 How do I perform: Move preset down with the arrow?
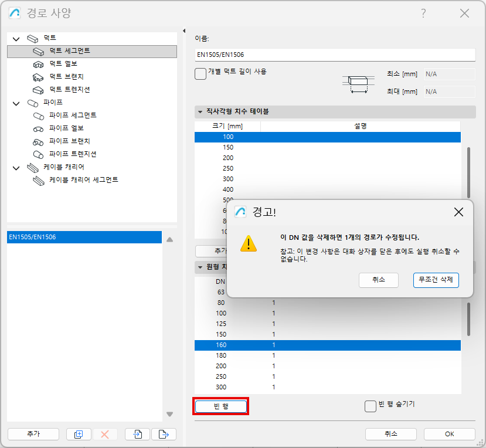pyautogui.click(x=169, y=414)
